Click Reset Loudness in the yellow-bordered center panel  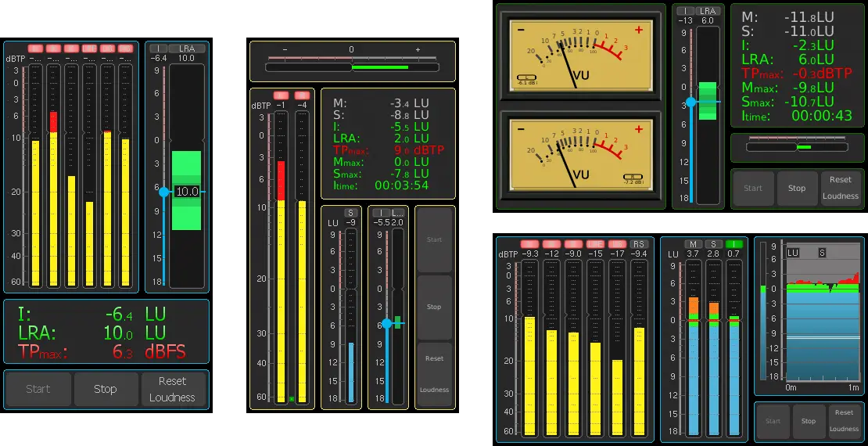(434, 374)
